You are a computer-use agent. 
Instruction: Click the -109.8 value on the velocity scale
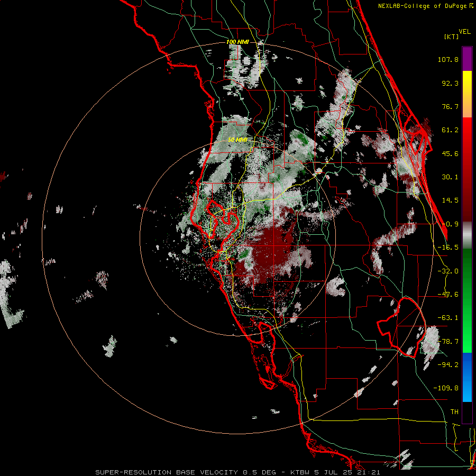point(446,388)
